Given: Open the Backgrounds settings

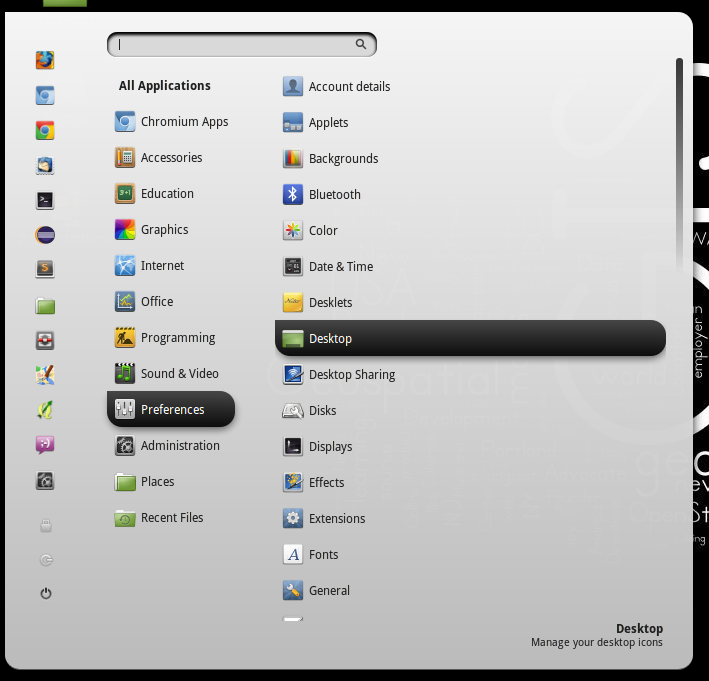Looking at the screenshot, I should [470, 158].
